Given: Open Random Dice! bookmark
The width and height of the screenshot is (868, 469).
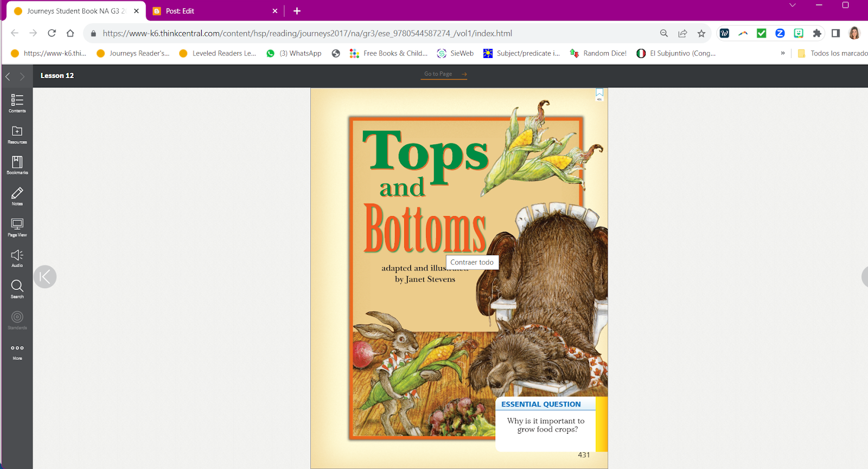Looking at the screenshot, I should tap(598, 53).
